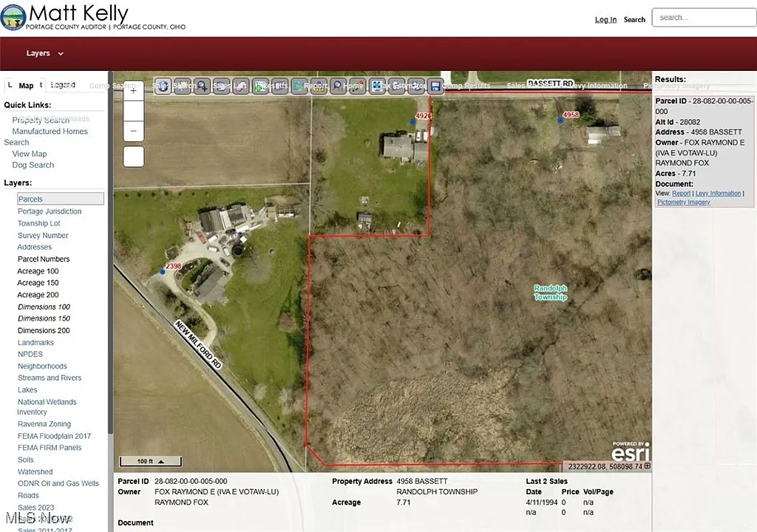757x532 pixels.
Task: Toggle the Streams and Rivers layer
Action: [50, 378]
